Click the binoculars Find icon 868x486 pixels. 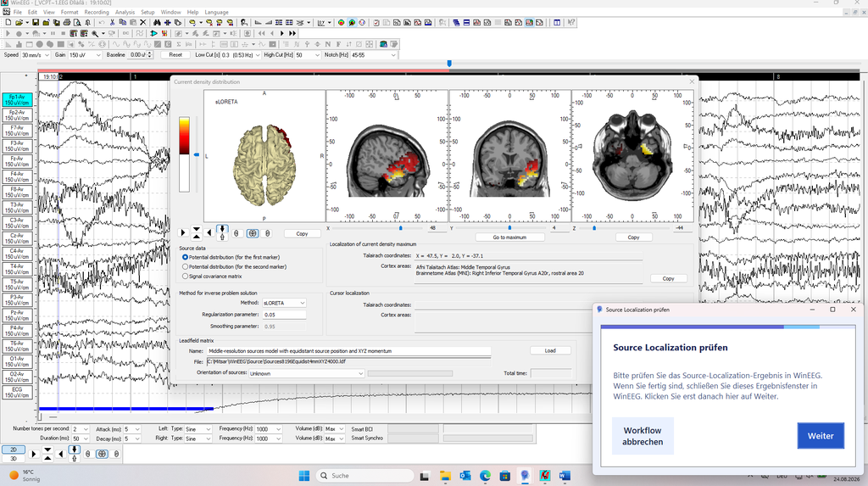157,23
